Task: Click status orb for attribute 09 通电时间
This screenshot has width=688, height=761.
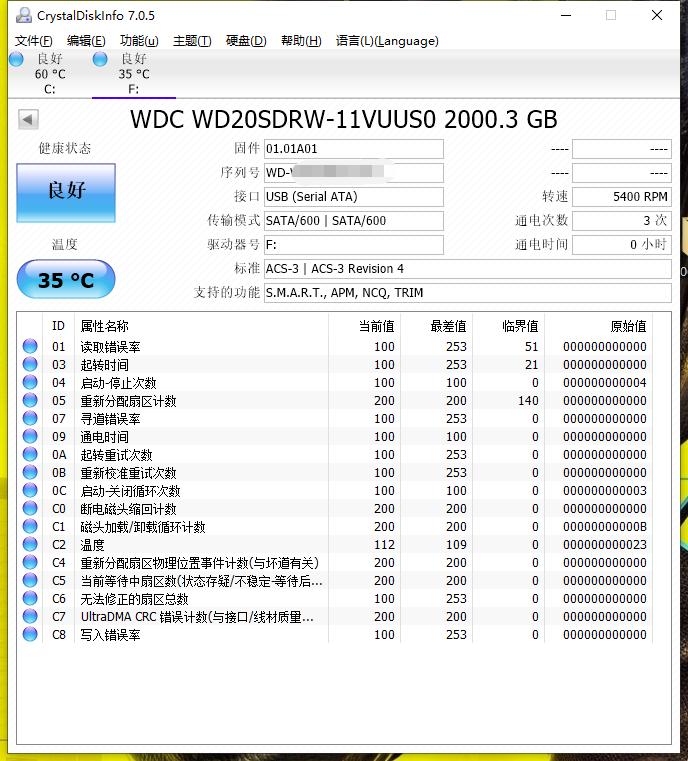Action: tap(30, 436)
